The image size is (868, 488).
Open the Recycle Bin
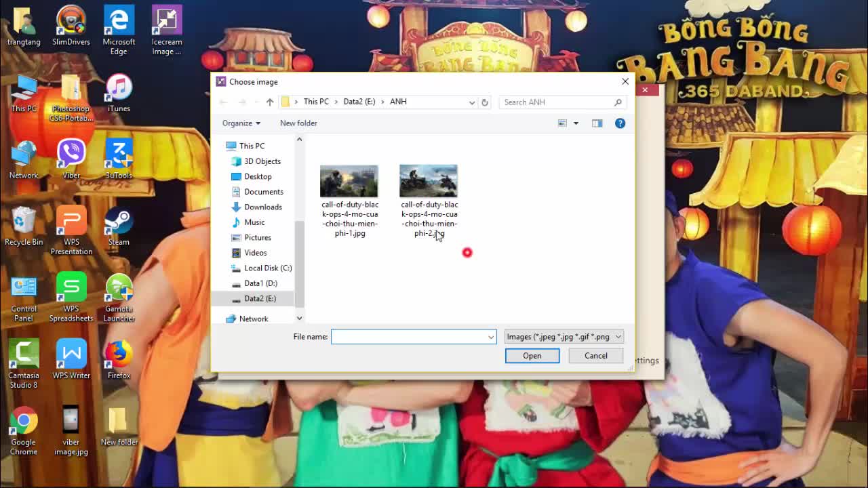click(24, 226)
